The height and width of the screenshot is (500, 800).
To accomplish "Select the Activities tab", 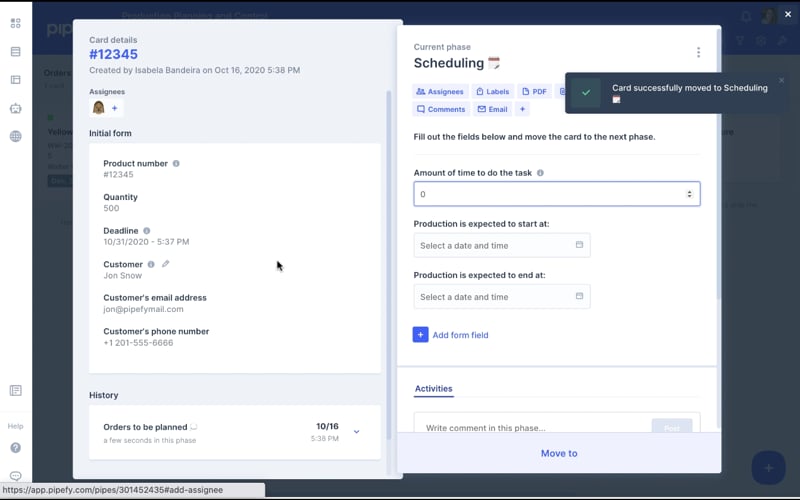I will tap(433, 389).
